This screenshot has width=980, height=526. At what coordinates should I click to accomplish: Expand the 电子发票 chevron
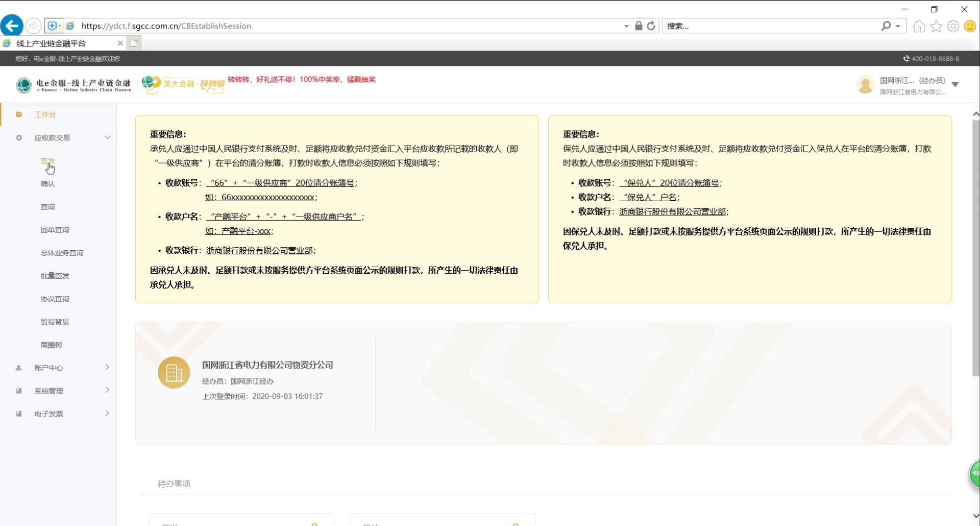tap(107, 413)
